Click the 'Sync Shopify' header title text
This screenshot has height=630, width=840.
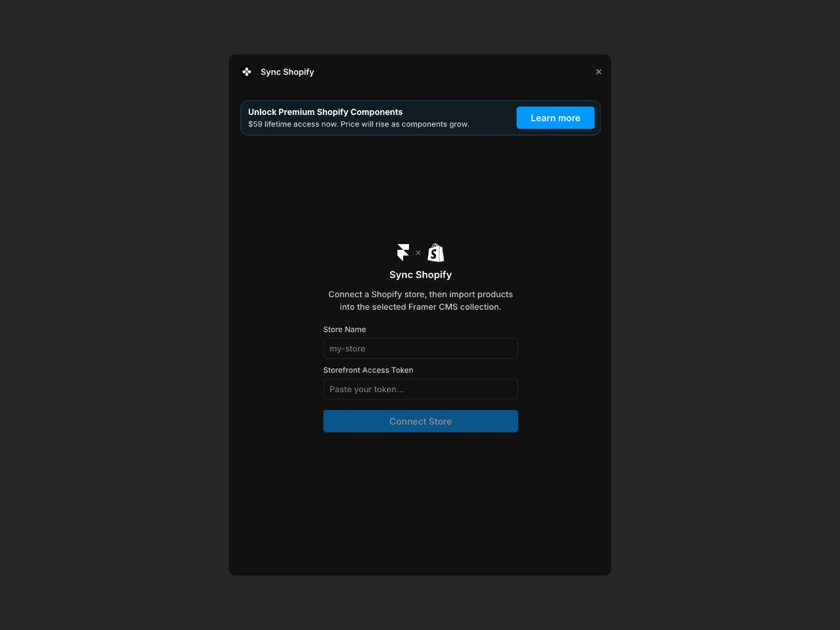(x=287, y=72)
